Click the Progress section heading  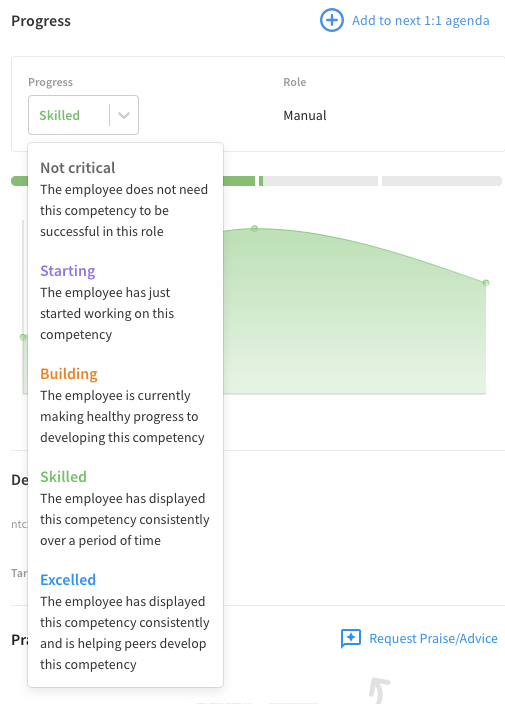(41, 21)
